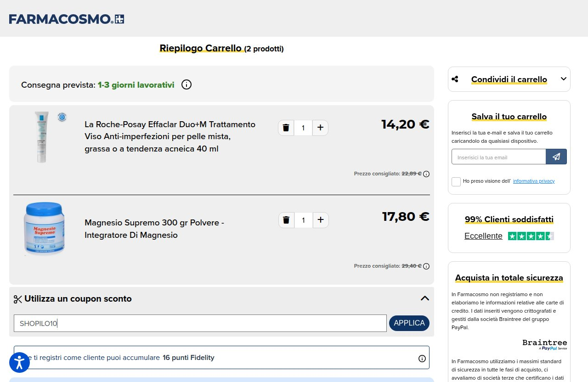Click the scissors coupon icon
The image size is (588, 382).
[x=18, y=299]
